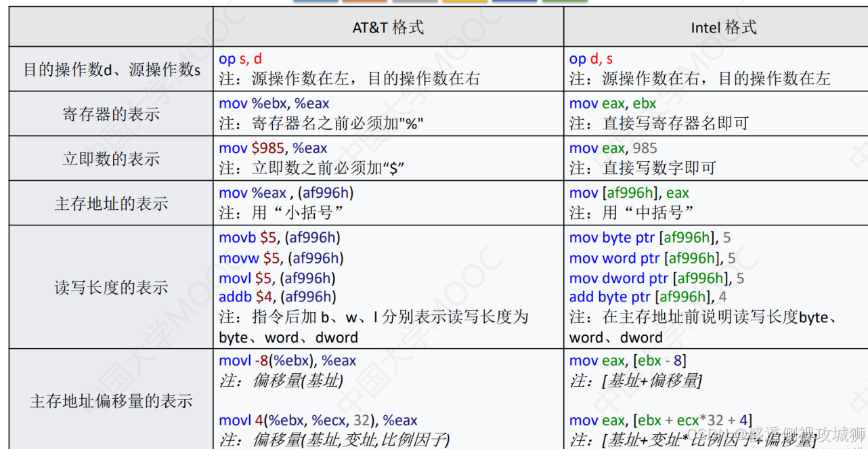Image resolution: width=868 pixels, height=449 pixels.
Task: Click the italic note '注：偏移量(基址,变址,比例因子)'
Action: point(334,440)
